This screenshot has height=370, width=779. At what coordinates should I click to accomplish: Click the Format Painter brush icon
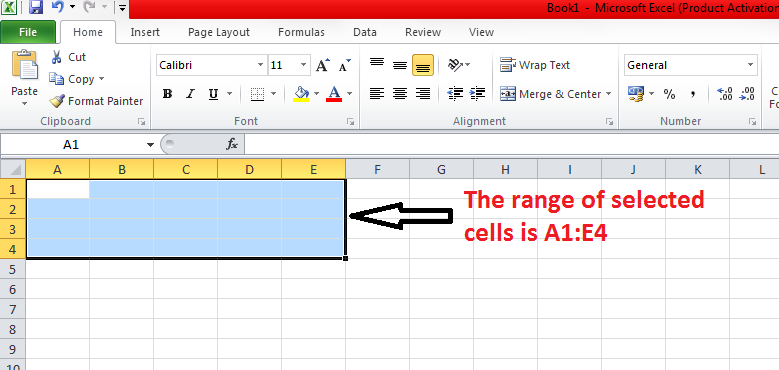tap(57, 101)
